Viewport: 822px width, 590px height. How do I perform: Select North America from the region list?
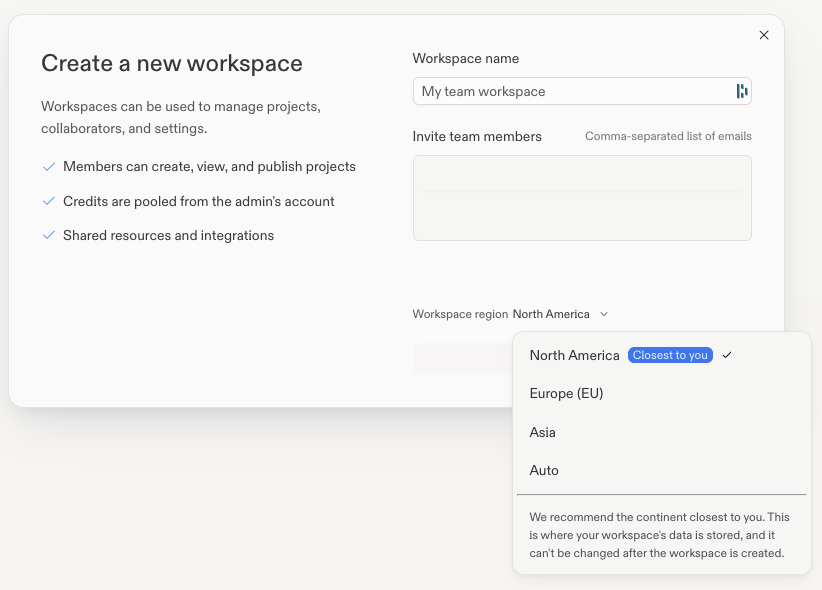click(x=662, y=356)
